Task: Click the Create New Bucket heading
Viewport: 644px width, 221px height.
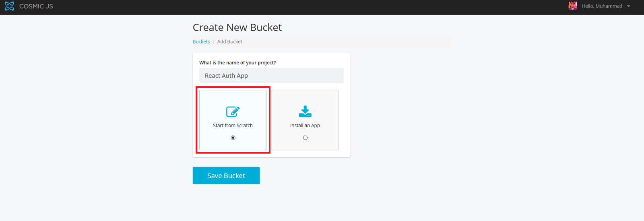Action: point(237,27)
